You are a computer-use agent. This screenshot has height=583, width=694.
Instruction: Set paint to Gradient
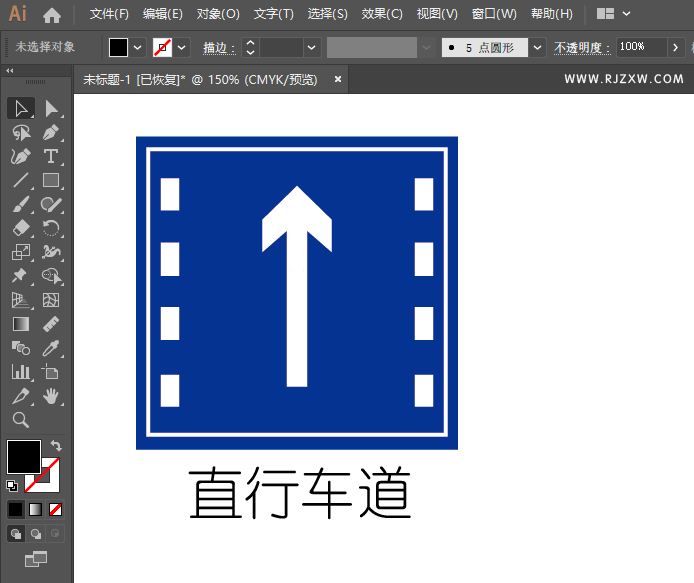click(35, 510)
